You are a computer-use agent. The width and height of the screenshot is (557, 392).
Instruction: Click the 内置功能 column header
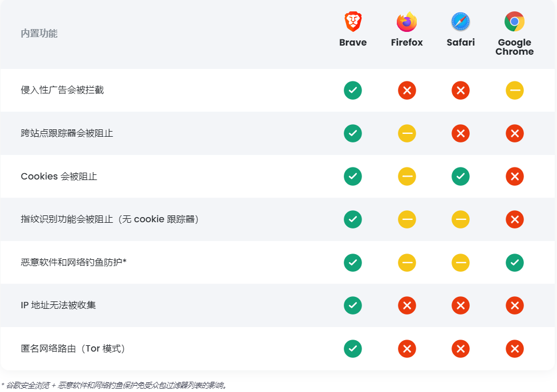(x=39, y=34)
